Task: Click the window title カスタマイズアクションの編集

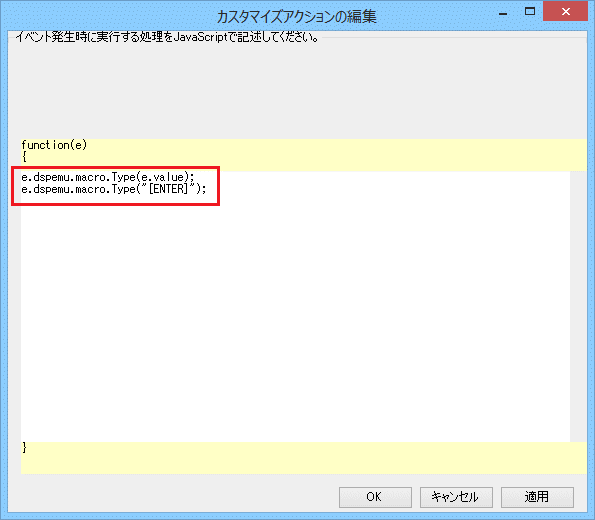Action: 296,17
